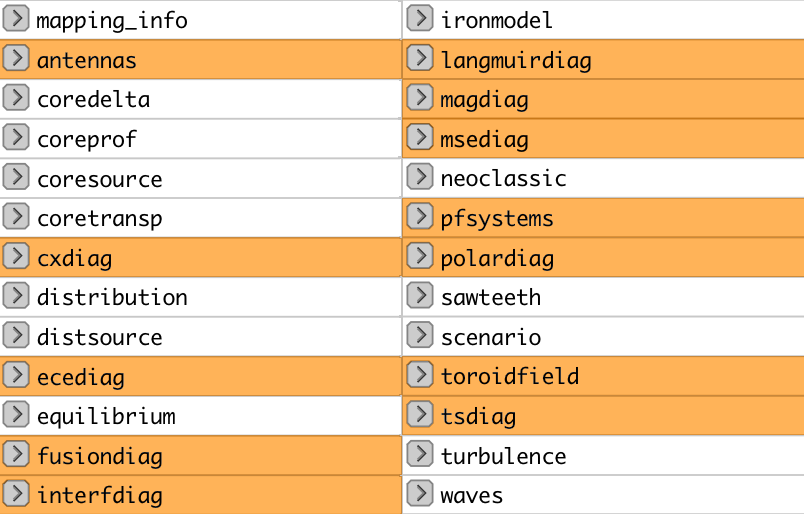This screenshot has height=514, width=804.
Task: Expand the antennas entry arrow
Action: (x=16, y=58)
